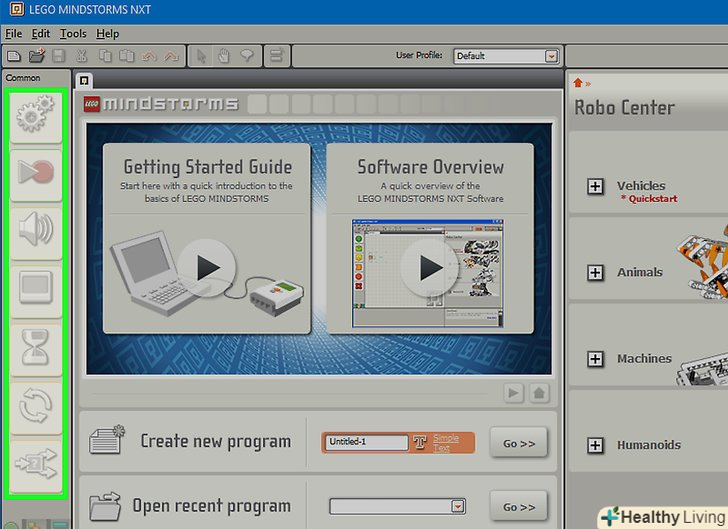The width and height of the screenshot is (728, 529).
Task: Open the Tools menu
Action: click(73, 34)
